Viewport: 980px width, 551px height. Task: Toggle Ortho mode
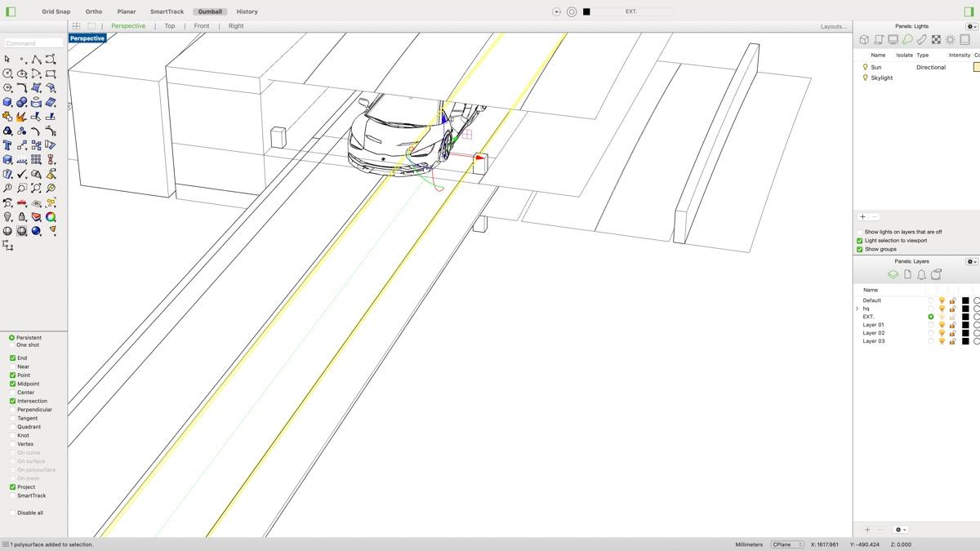click(x=94, y=11)
